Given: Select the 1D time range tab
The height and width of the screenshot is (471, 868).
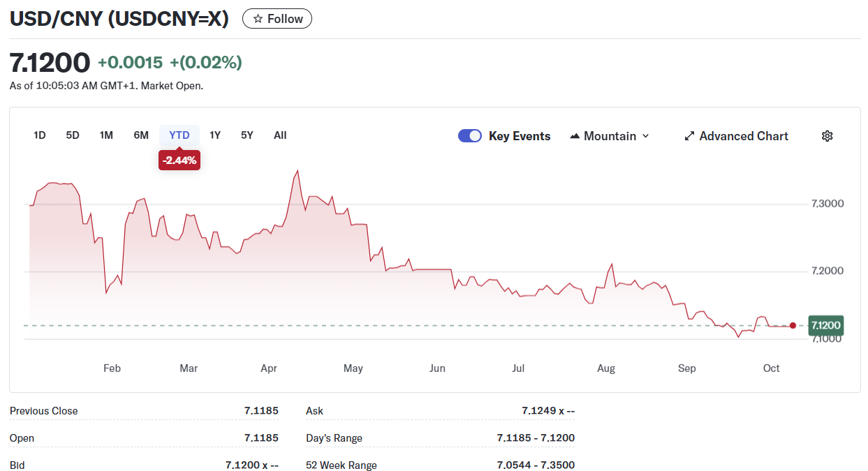Looking at the screenshot, I should [40, 135].
